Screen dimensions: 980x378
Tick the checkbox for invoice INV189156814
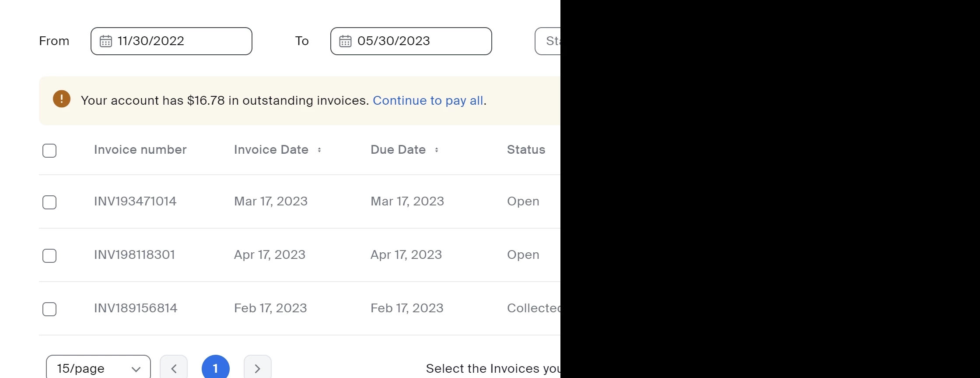point(49,309)
